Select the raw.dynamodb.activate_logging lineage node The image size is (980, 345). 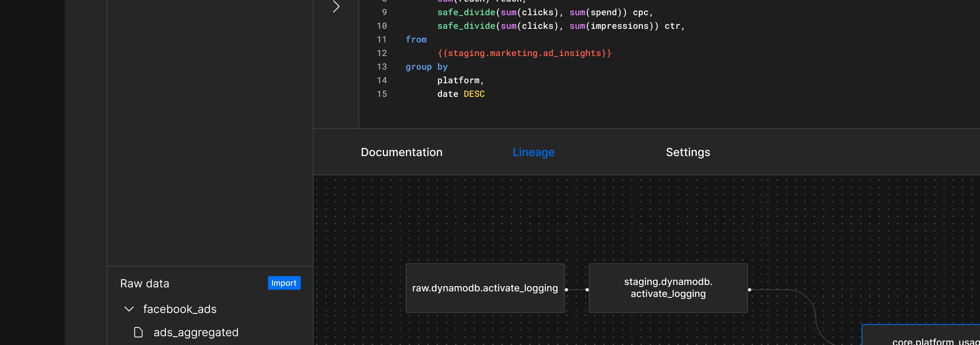point(485,288)
